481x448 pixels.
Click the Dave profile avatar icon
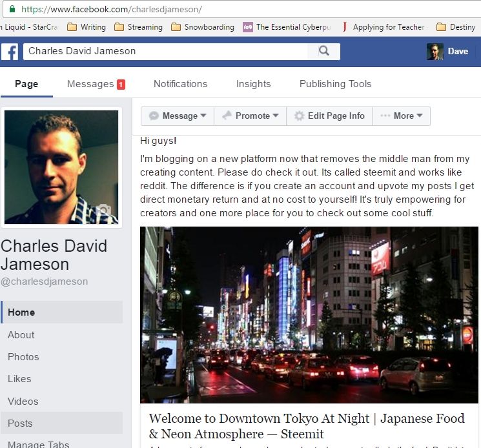[435, 52]
